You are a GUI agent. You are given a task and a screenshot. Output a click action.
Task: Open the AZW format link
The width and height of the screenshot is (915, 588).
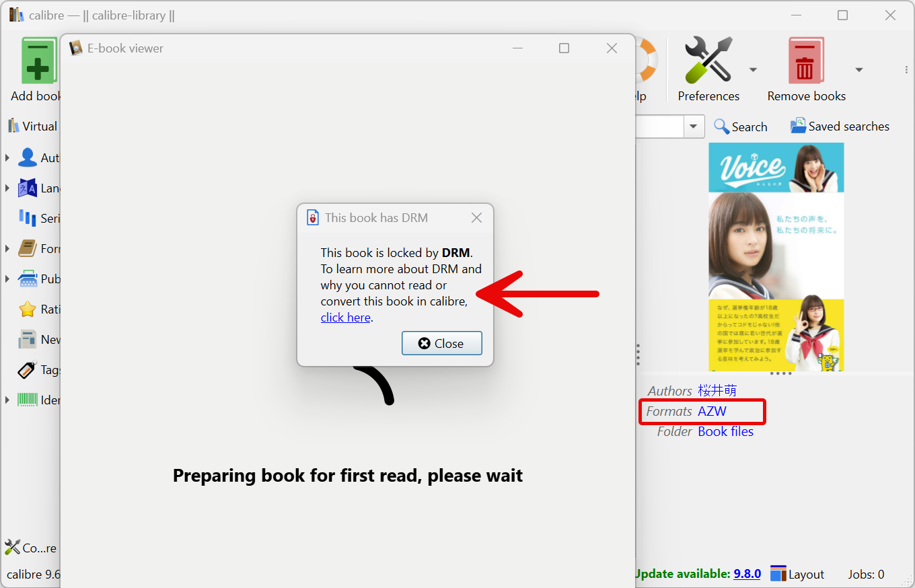click(x=712, y=411)
